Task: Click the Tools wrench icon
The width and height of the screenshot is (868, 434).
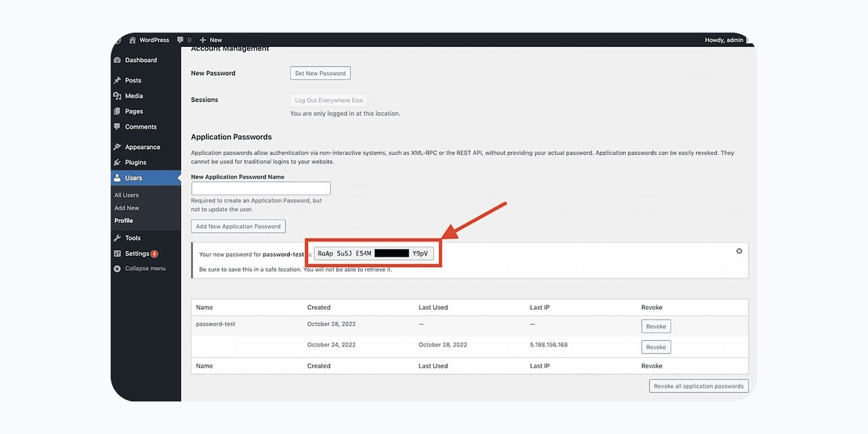Action: coord(117,238)
